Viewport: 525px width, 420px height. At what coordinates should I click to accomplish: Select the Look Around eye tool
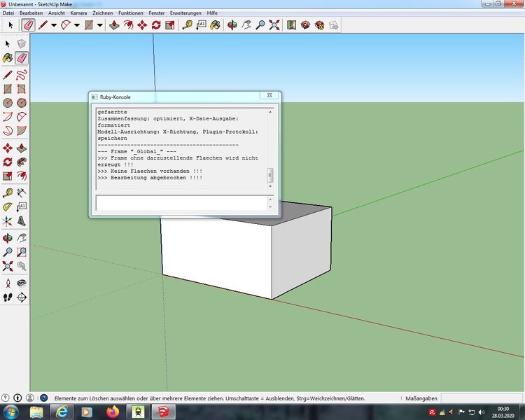click(x=21, y=283)
